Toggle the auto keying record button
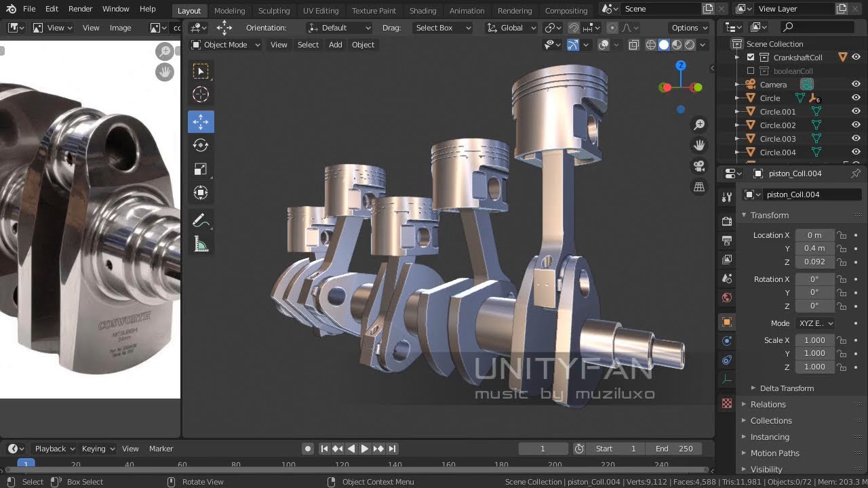The image size is (868, 488). pos(308,449)
